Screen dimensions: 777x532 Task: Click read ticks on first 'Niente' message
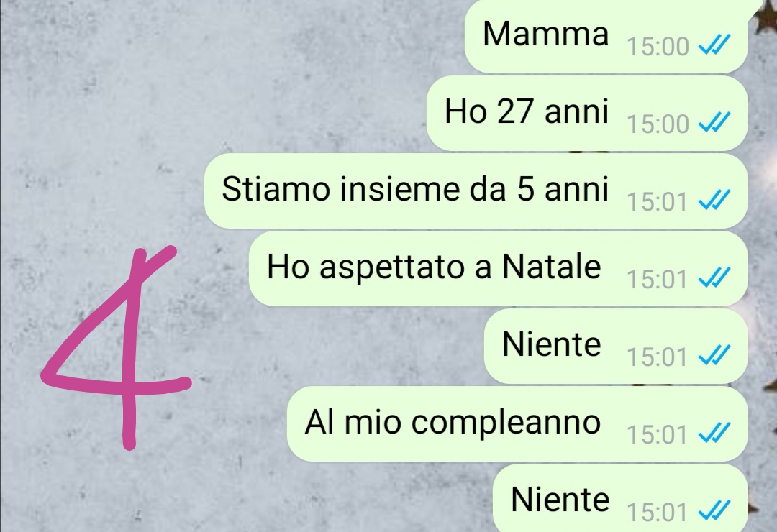click(714, 356)
